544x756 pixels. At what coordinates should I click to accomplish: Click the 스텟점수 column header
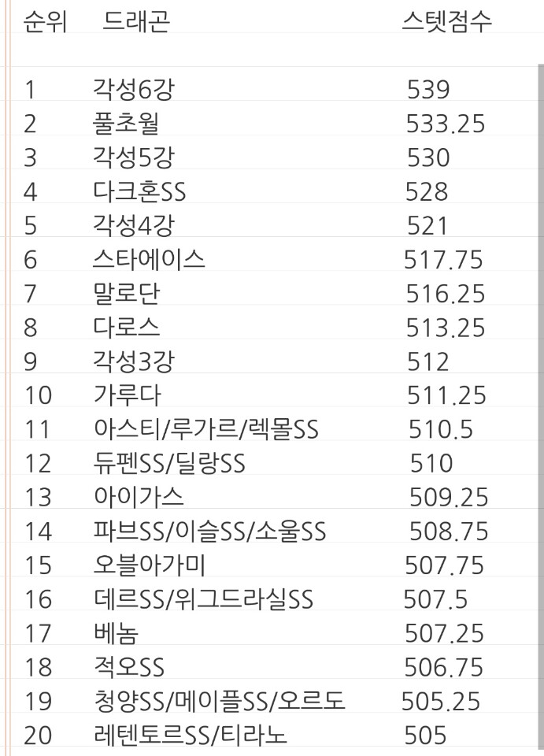446,22
